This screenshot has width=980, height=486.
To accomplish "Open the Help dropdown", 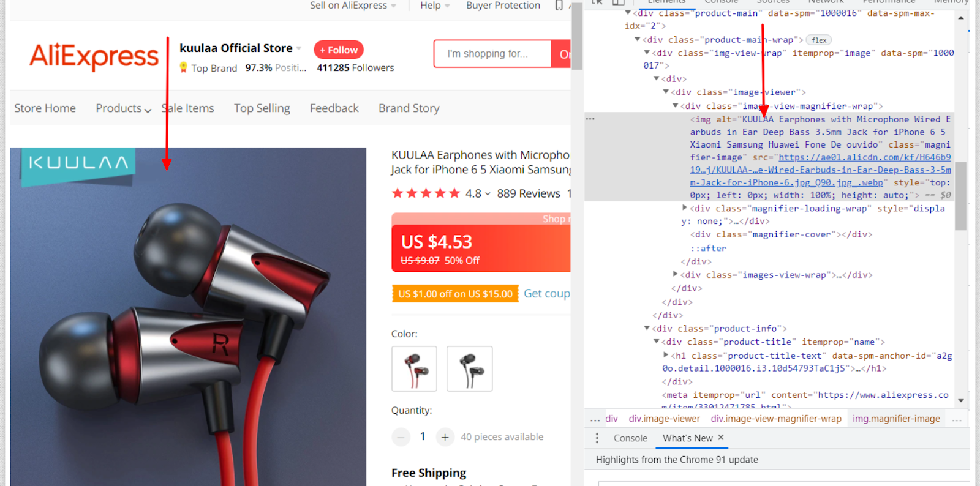I will point(435,6).
